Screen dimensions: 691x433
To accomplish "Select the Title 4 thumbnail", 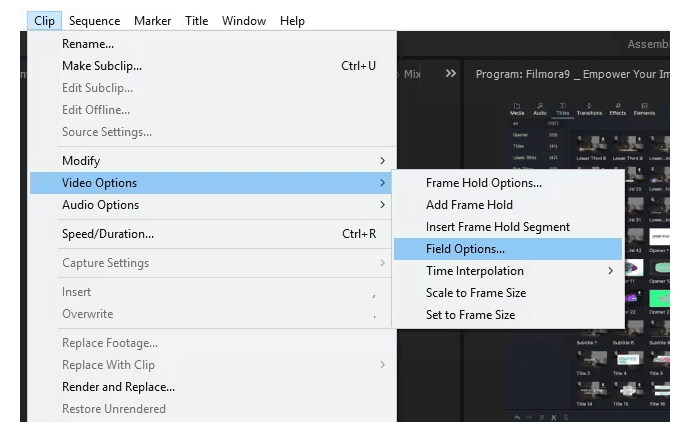I will pyautogui.click(x=626, y=362).
